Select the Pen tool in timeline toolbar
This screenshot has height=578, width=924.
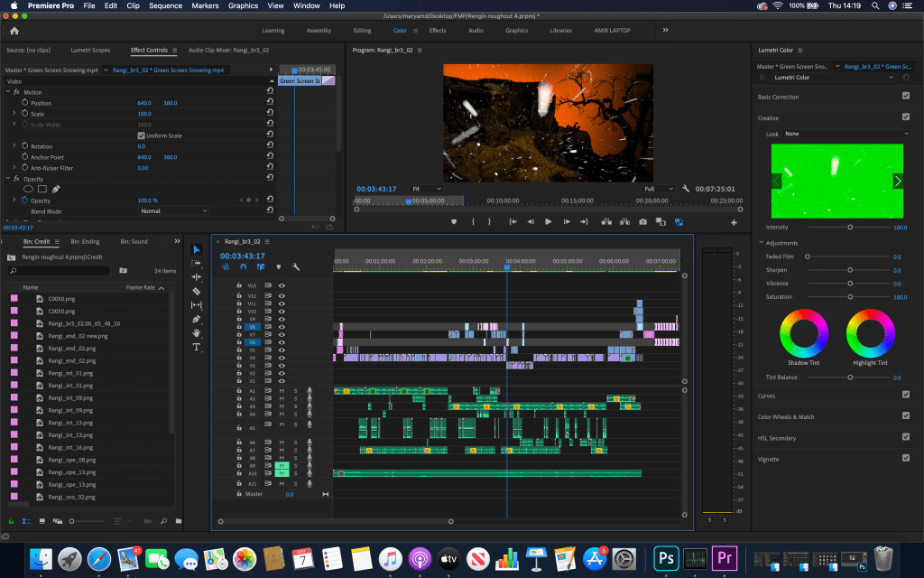tap(197, 319)
